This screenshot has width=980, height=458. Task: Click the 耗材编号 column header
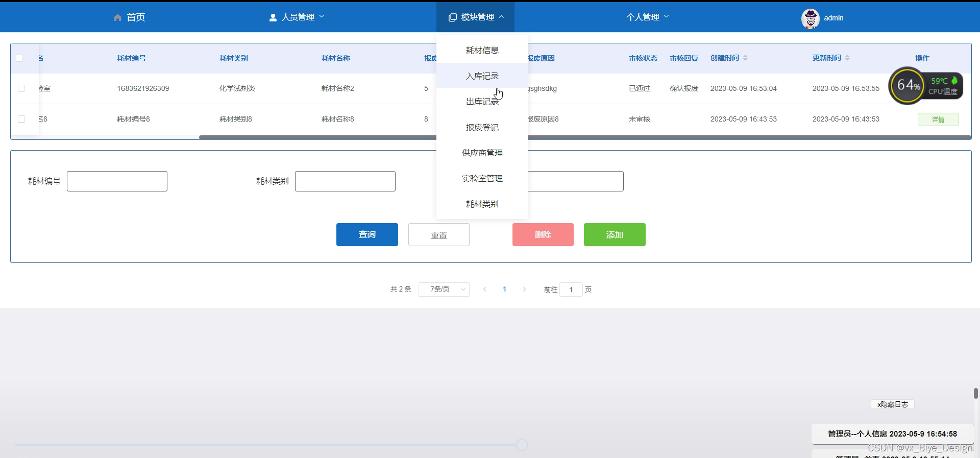tap(131, 58)
